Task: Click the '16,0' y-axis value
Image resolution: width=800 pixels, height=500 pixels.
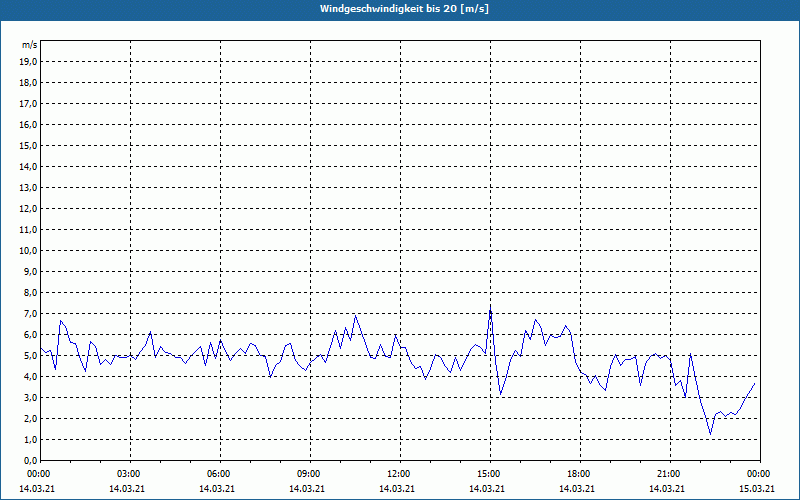Action: [x=29, y=124]
